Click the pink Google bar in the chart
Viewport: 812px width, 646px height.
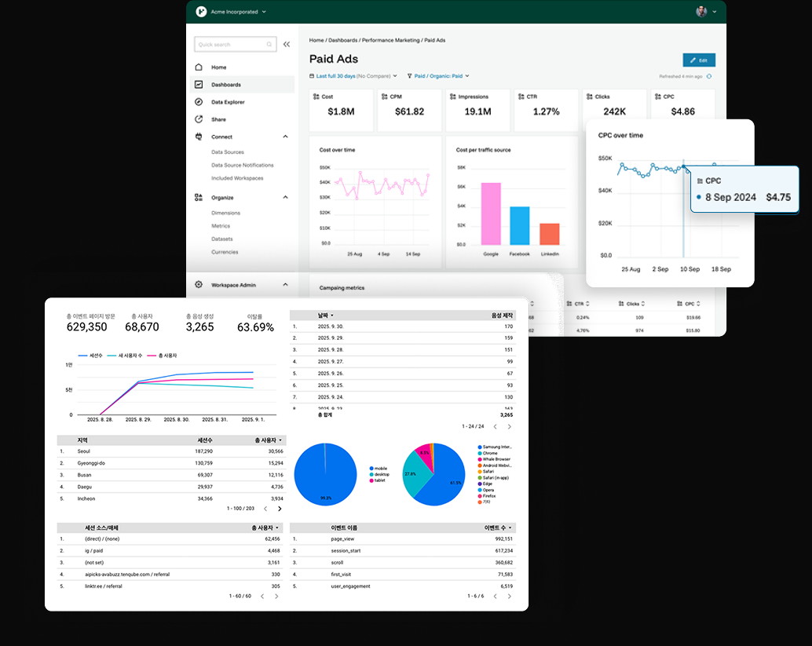click(x=491, y=214)
